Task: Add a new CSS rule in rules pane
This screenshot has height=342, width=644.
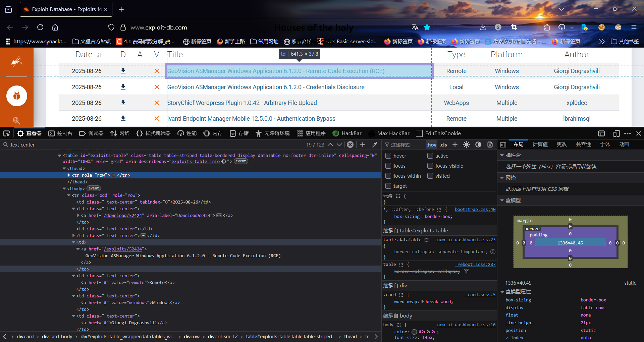Action: (455, 145)
